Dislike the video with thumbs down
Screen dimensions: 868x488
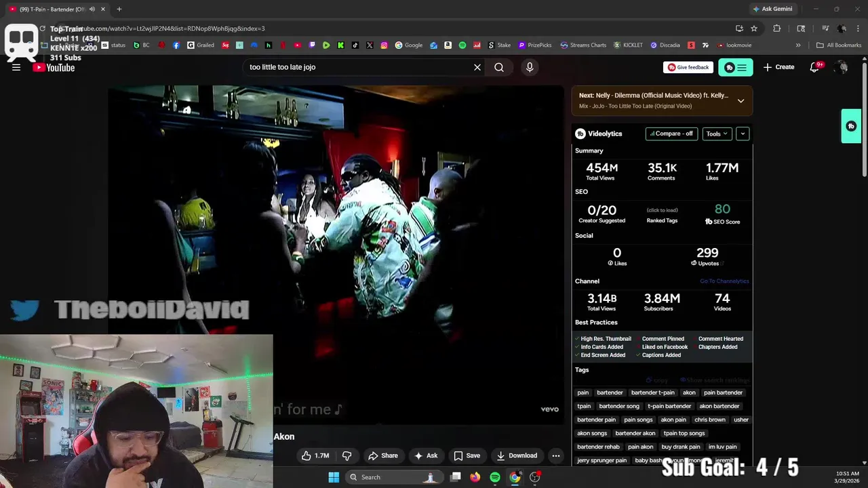pyautogui.click(x=347, y=455)
